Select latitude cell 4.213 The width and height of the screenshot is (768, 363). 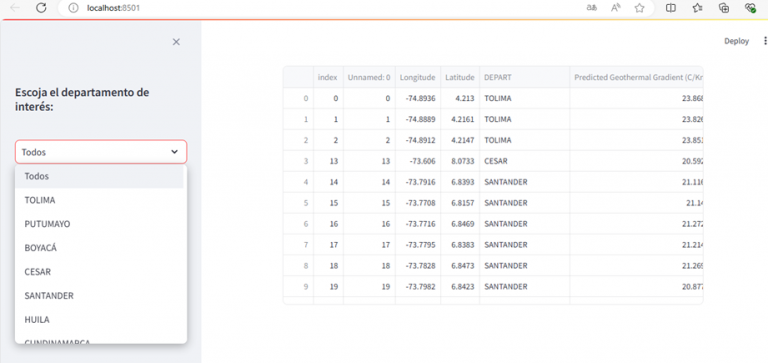tap(460, 98)
